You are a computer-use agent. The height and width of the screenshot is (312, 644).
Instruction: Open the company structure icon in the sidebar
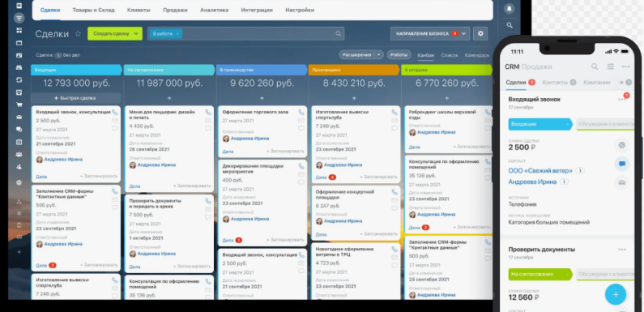click(x=19, y=202)
